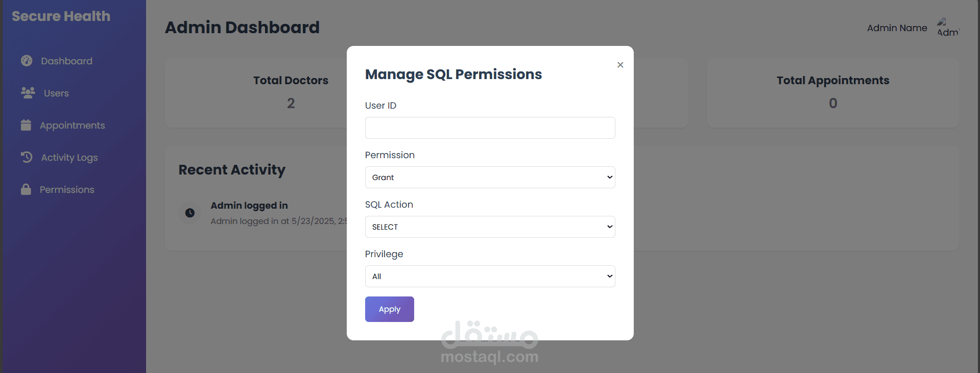
Task: Click the Permissions lock icon
Action: [x=26, y=189]
